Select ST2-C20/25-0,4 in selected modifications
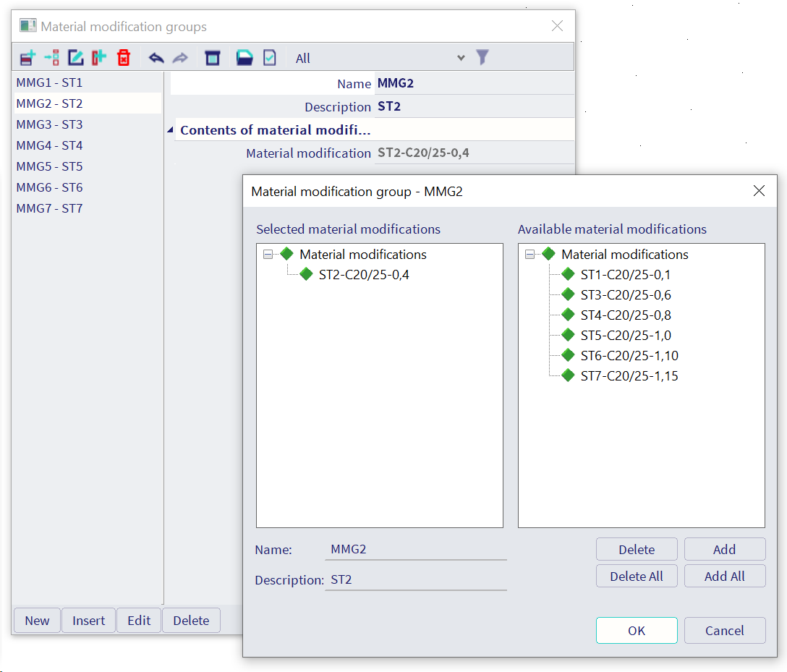The image size is (787, 672). pos(363,275)
